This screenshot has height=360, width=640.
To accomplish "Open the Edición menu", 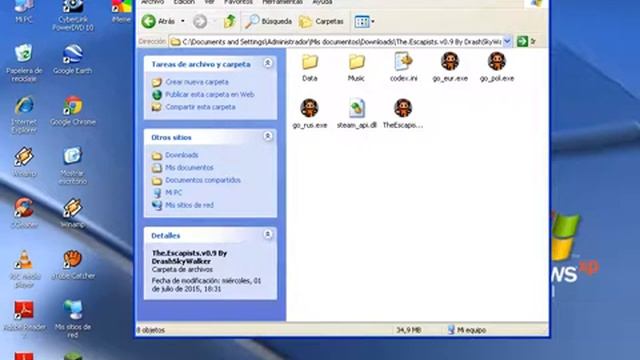I will (184, 2).
